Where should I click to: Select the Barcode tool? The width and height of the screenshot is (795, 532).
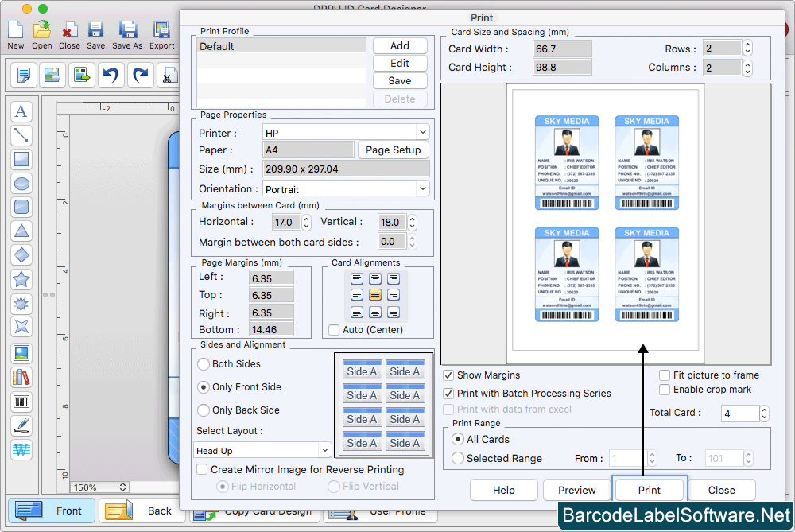(21, 402)
